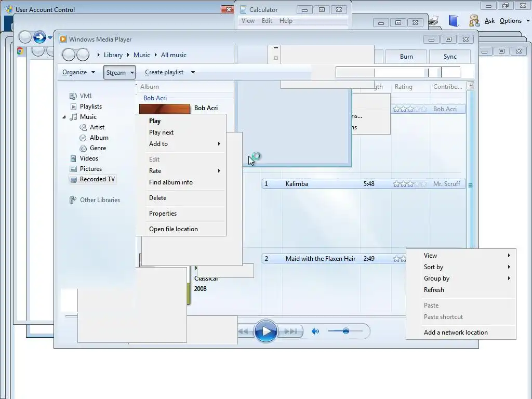Click the Media Player forward navigation button
Image resolution: width=532 pixels, height=399 pixels.
[x=83, y=55]
